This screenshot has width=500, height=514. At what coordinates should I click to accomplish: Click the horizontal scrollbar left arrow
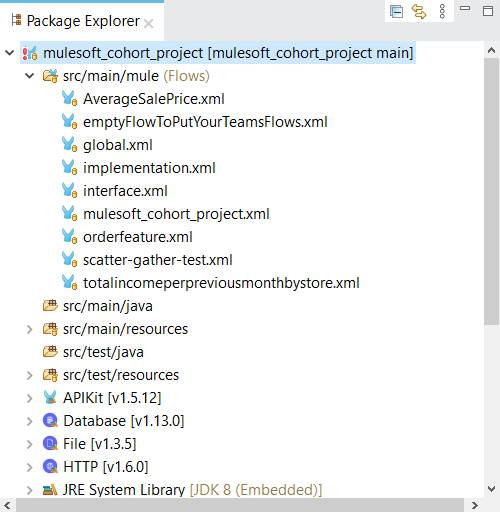[x=7, y=505]
